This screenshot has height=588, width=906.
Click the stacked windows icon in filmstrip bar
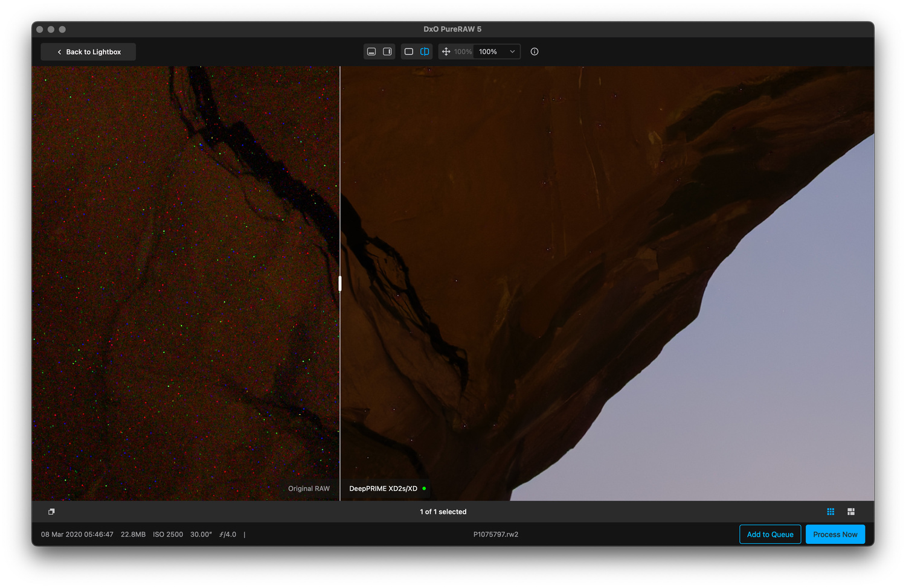click(51, 512)
